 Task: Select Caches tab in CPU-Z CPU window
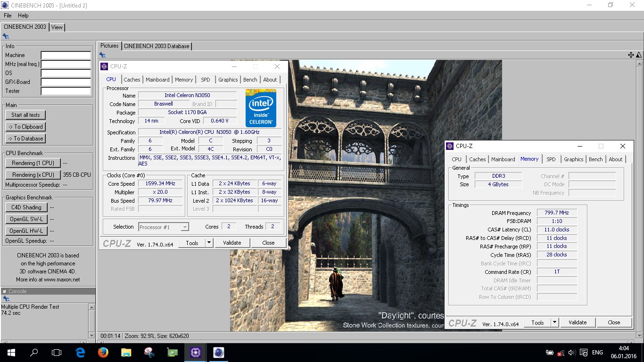[132, 80]
